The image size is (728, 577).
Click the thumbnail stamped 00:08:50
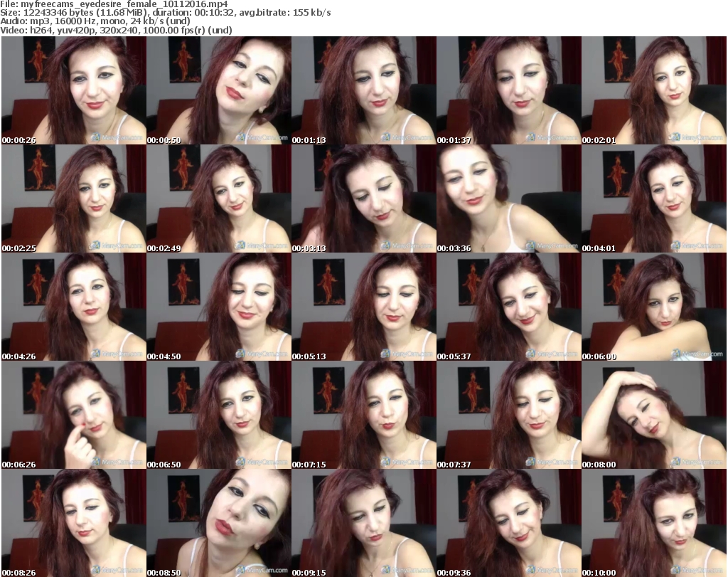click(219, 523)
